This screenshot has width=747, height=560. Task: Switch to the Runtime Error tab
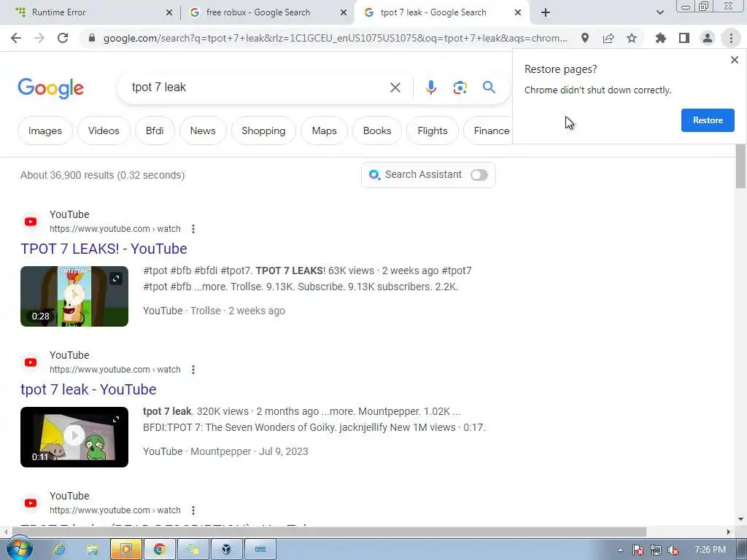(x=90, y=12)
